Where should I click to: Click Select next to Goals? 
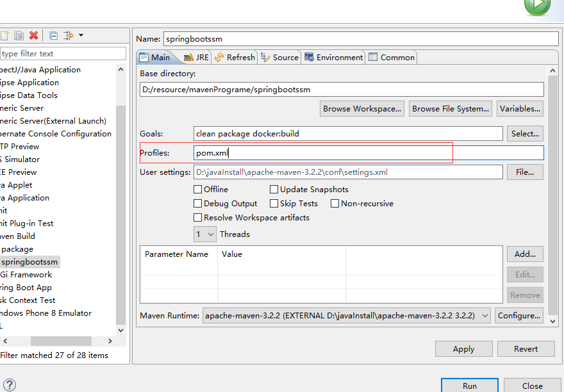coord(525,134)
